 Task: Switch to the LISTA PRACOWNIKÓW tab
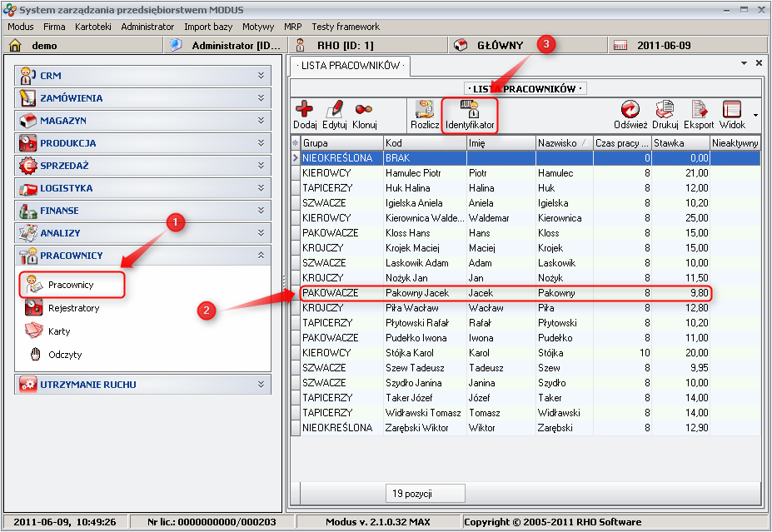point(350,65)
